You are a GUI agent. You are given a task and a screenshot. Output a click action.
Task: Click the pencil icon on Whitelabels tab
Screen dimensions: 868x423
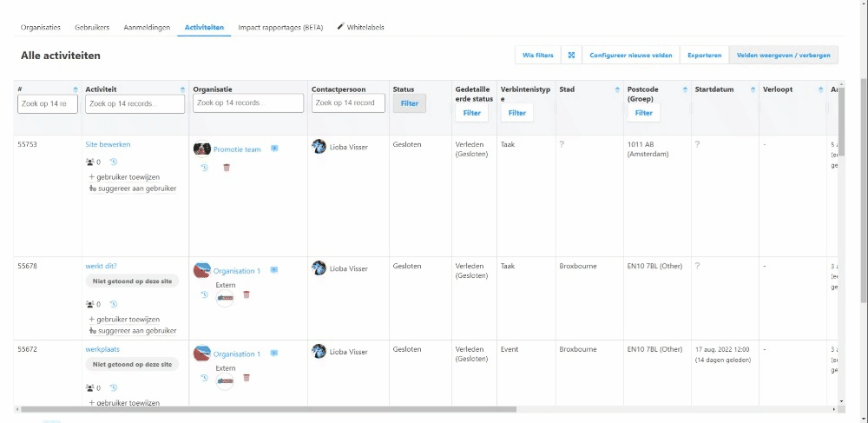pyautogui.click(x=340, y=27)
